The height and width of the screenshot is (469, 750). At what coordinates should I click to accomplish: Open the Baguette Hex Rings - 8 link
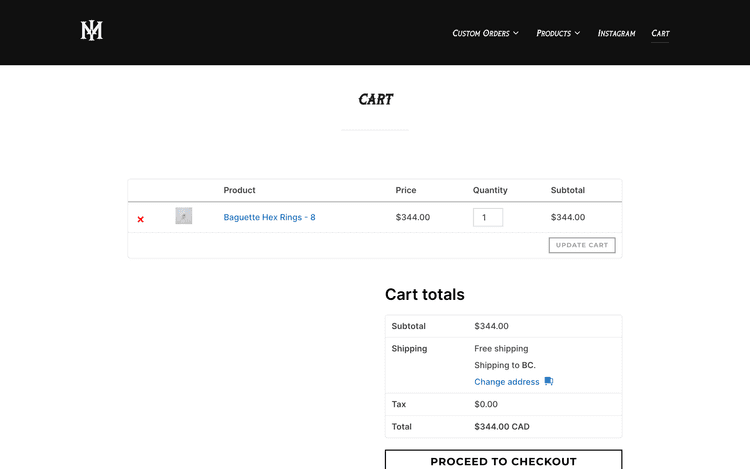point(269,217)
